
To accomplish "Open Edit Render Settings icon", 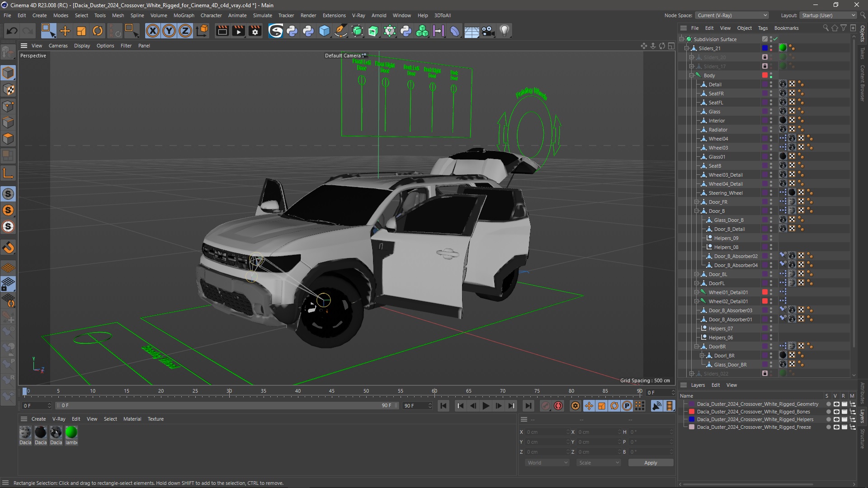I will click(x=255, y=31).
